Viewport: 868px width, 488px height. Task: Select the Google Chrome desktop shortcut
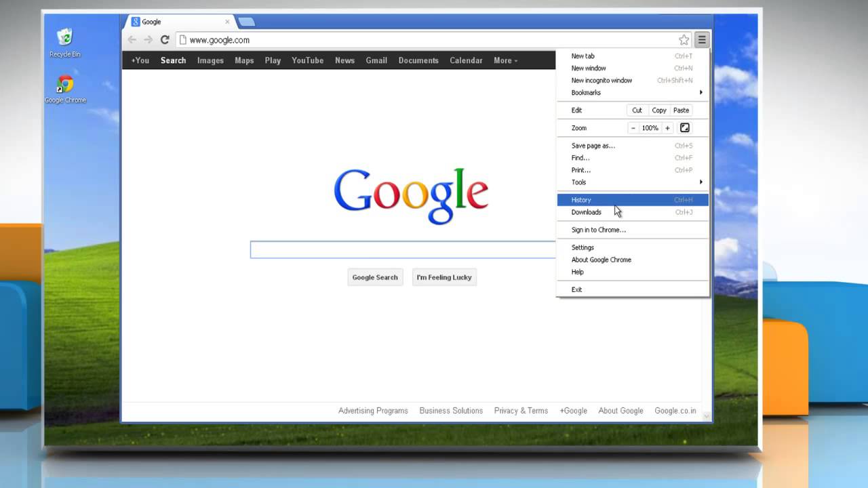65,89
